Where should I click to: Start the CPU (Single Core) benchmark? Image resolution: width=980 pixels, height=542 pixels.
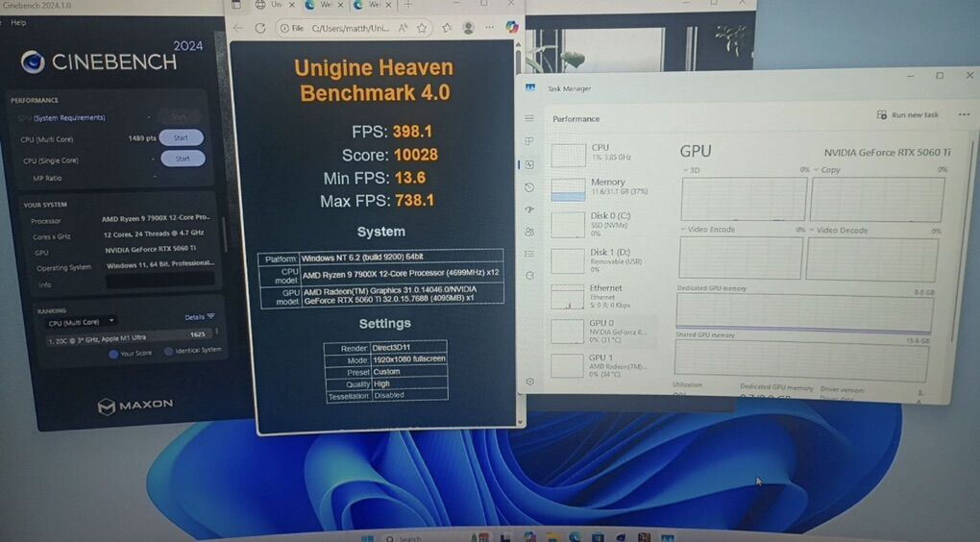182,159
